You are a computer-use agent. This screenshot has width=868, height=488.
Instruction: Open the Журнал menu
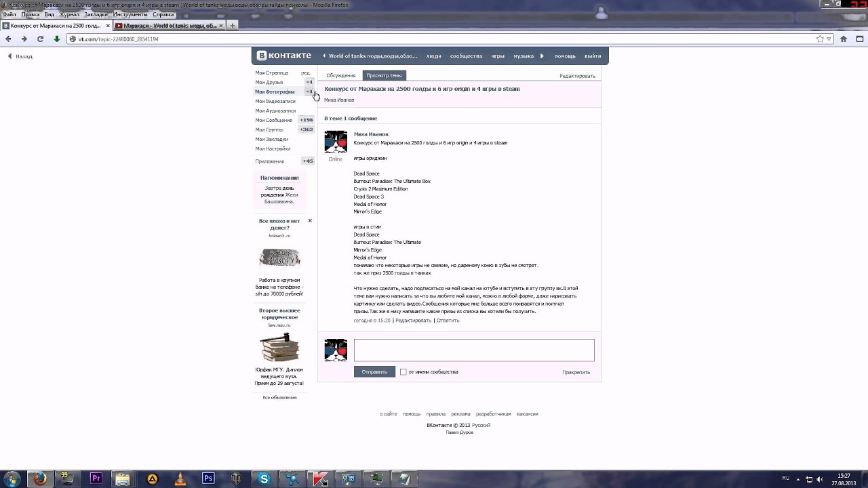[x=69, y=14]
